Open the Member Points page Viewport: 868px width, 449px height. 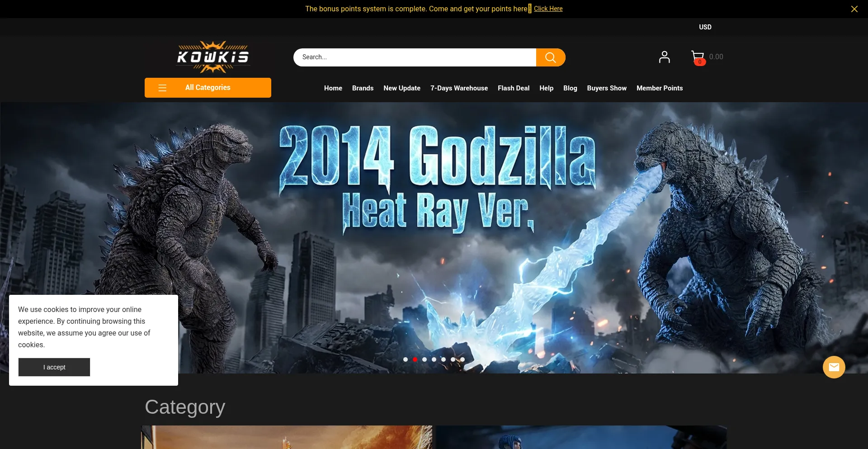659,88
